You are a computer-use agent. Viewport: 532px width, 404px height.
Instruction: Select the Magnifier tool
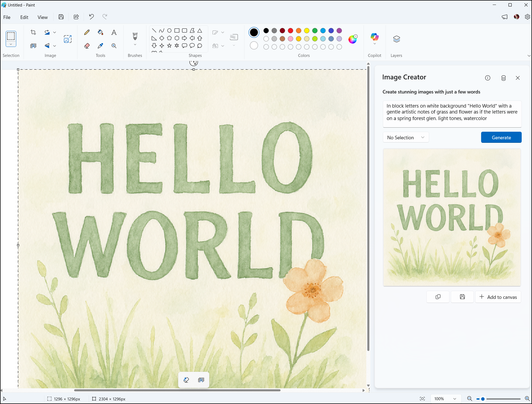pyautogui.click(x=114, y=46)
